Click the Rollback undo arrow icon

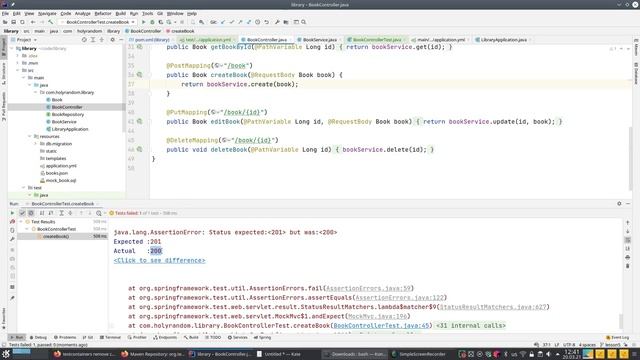267,22
